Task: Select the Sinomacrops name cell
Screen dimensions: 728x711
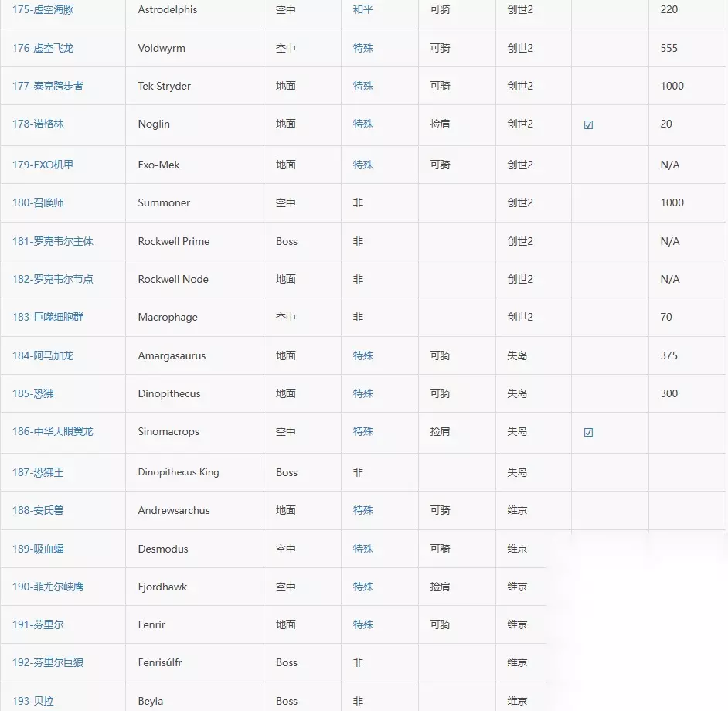Action: pyautogui.click(x=195, y=432)
